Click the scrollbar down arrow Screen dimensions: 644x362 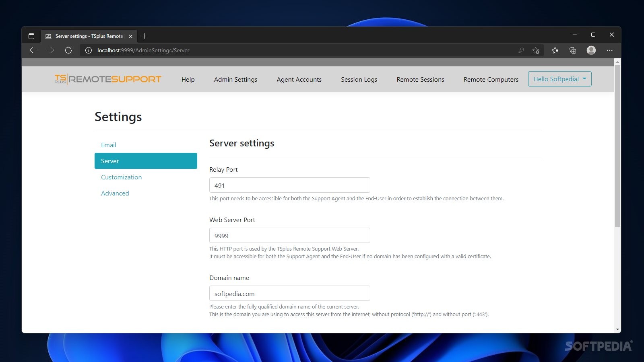point(617,329)
